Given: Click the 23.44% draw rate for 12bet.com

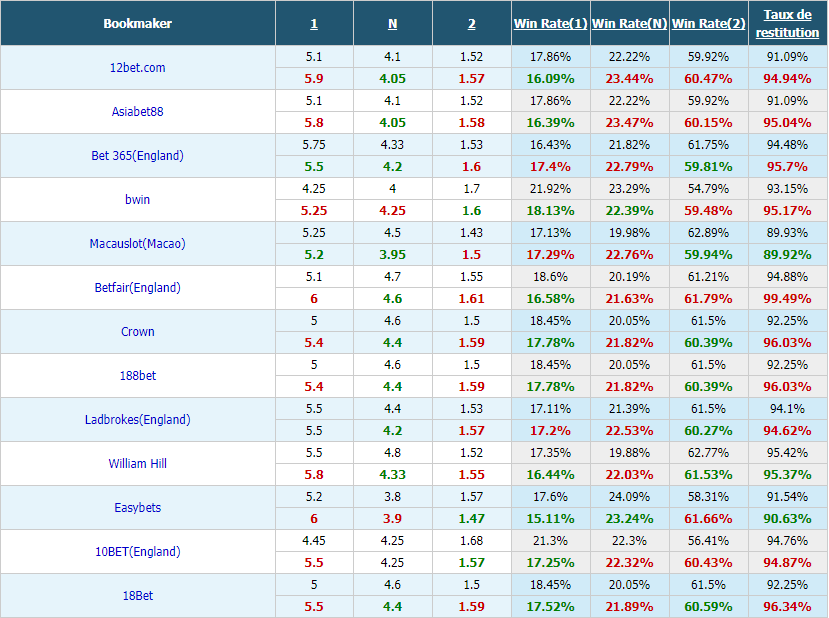Looking at the screenshot, I should (630, 79).
